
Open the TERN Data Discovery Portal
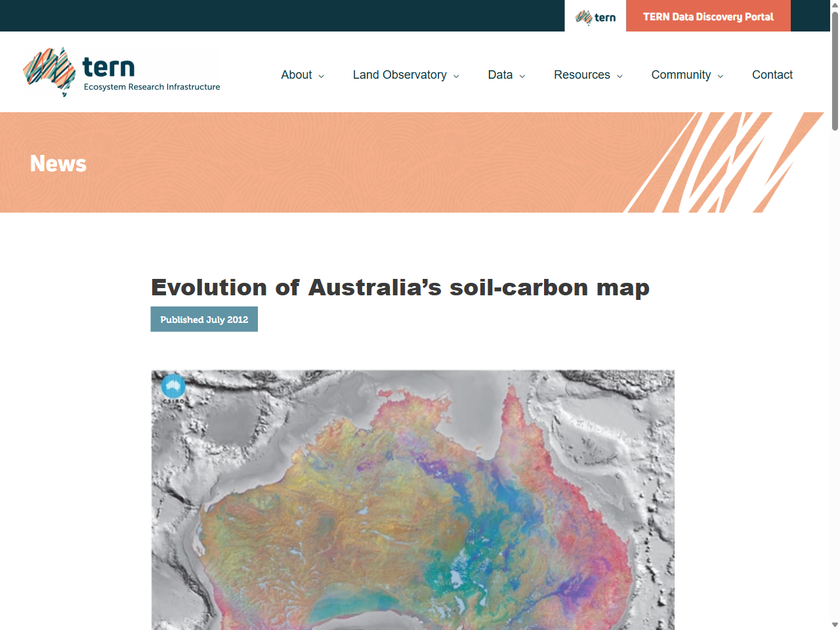click(x=707, y=16)
